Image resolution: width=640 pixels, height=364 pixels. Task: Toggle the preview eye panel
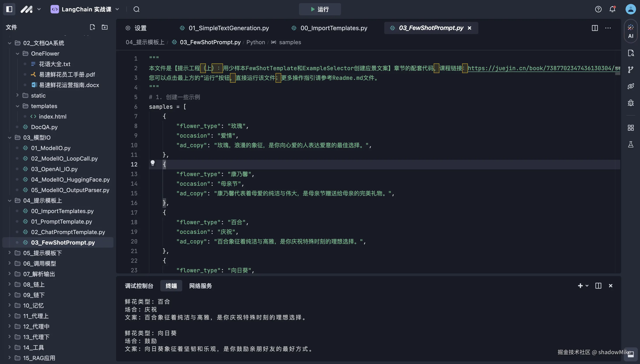coord(631,86)
